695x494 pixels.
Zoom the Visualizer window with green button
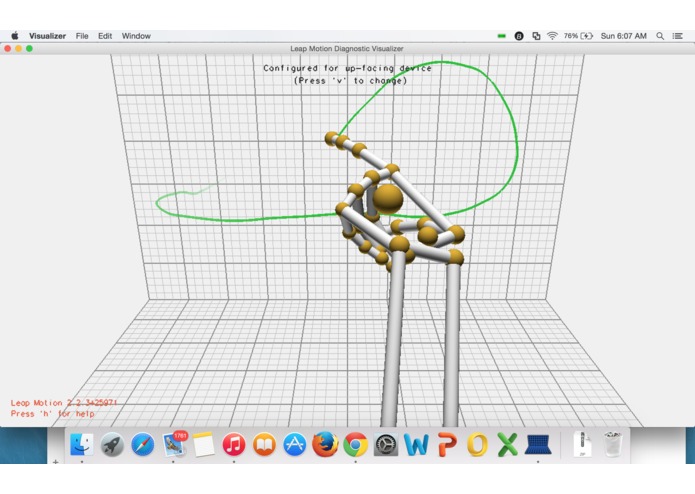pos(29,48)
